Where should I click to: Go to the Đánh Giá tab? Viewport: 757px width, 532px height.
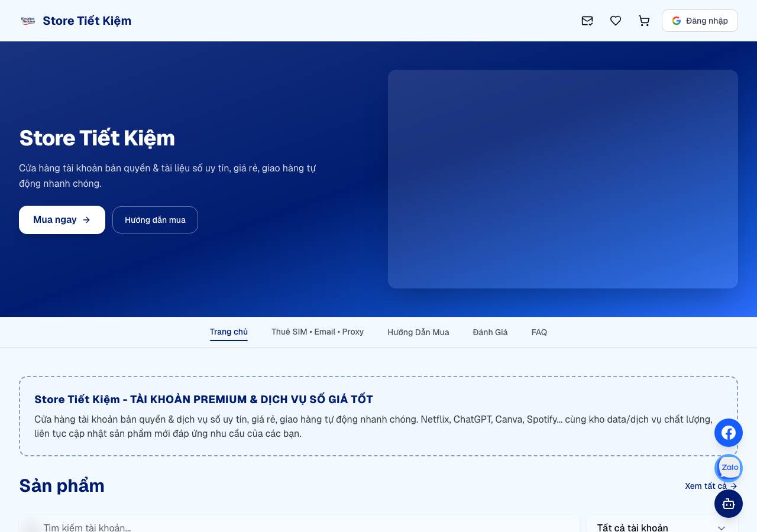[490, 332]
